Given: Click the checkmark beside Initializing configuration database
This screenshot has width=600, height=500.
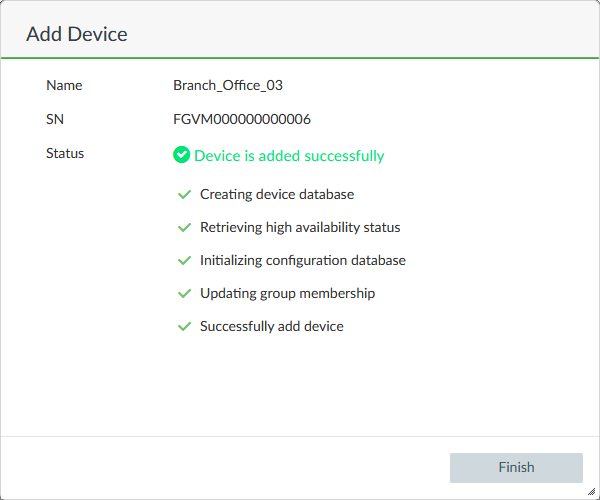Looking at the screenshot, I should coord(184,260).
